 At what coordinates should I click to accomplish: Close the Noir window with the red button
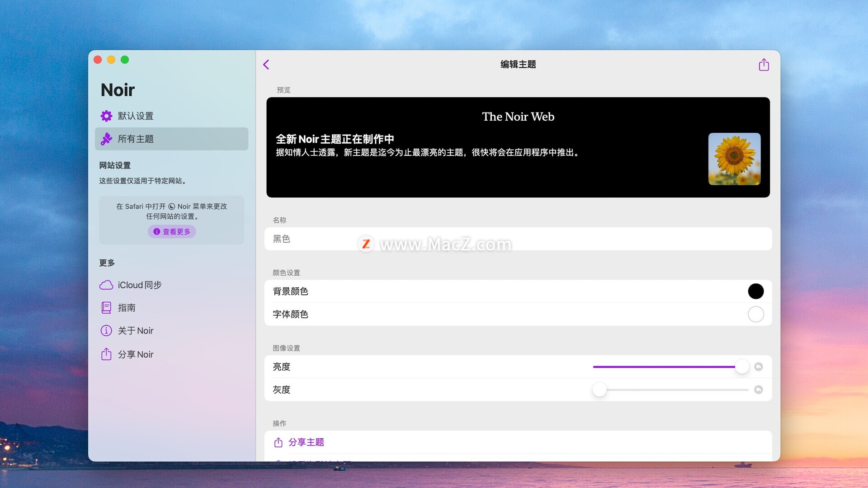coord(98,60)
